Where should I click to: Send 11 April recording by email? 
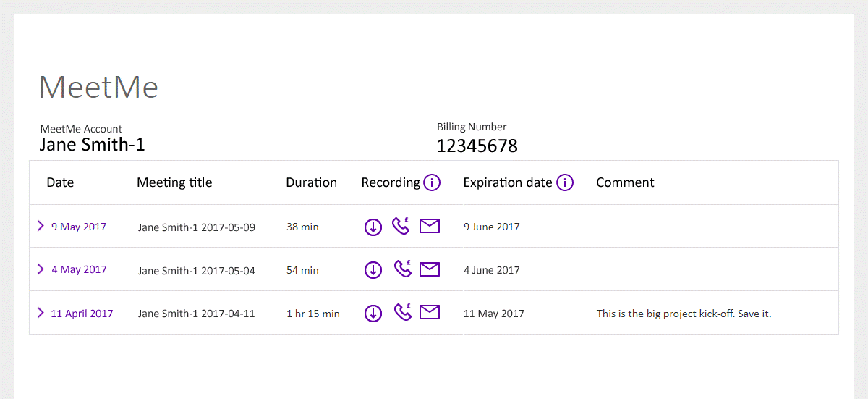pos(430,313)
